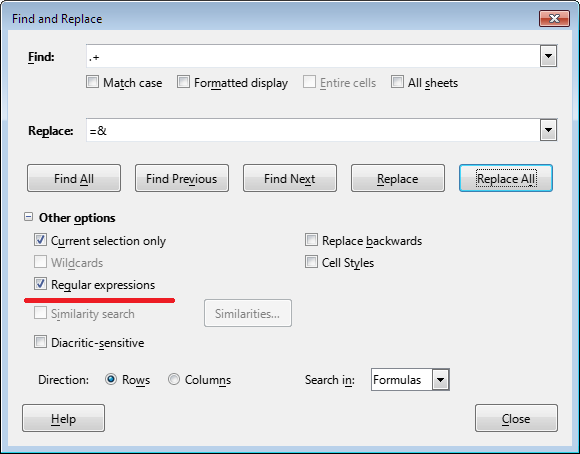Image resolution: width=580 pixels, height=454 pixels.
Task: Tick the Formatted display checkbox
Action: point(183,82)
